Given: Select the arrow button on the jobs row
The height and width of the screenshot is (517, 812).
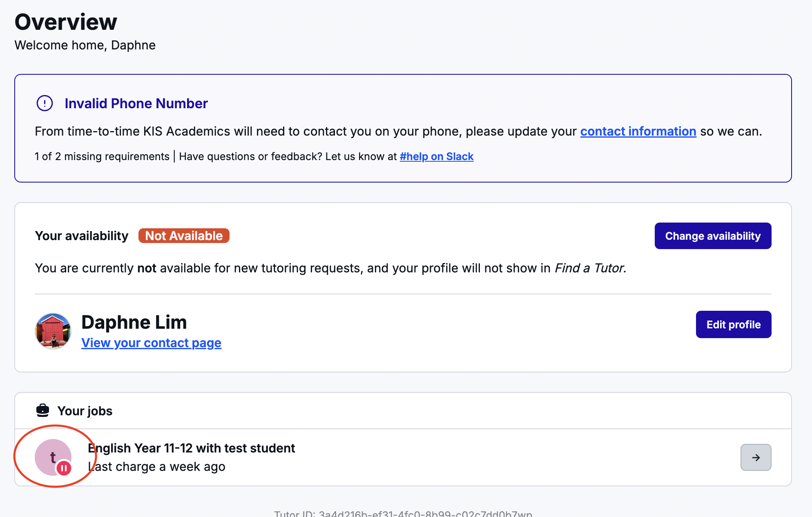Looking at the screenshot, I should point(756,457).
